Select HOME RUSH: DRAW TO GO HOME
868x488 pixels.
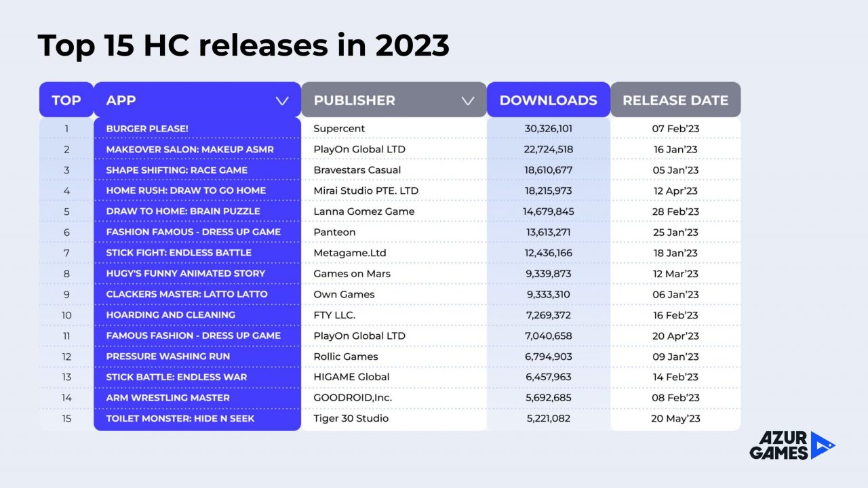(x=186, y=190)
